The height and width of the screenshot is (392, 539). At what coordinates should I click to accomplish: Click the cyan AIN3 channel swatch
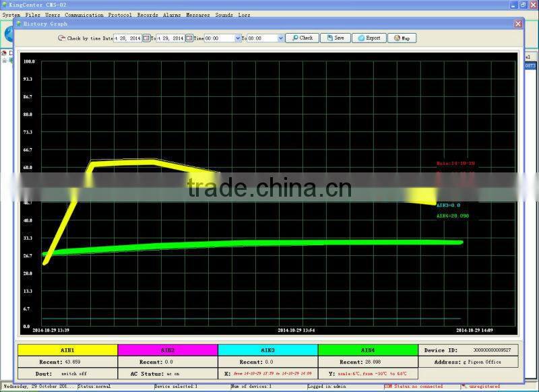coord(267,350)
